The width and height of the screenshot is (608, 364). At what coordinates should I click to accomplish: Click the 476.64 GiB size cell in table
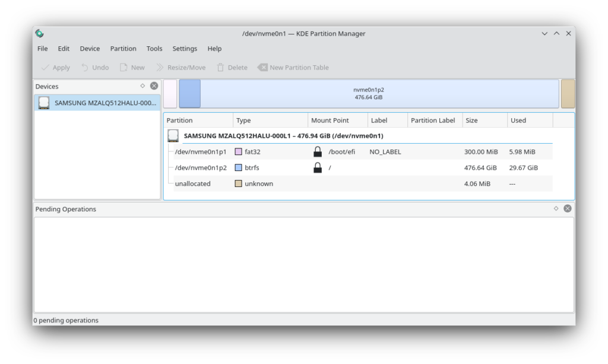pyautogui.click(x=480, y=168)
